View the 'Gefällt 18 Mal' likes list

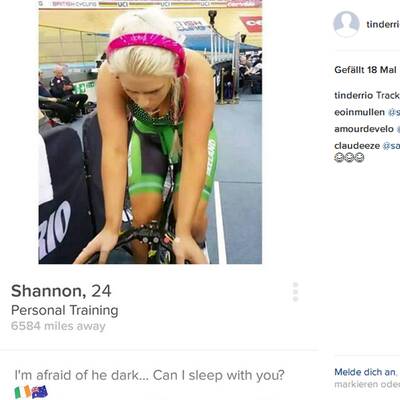tap(365, 70)
